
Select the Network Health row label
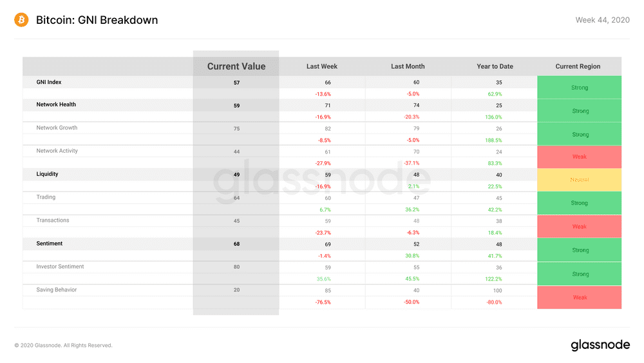[56, 104]
